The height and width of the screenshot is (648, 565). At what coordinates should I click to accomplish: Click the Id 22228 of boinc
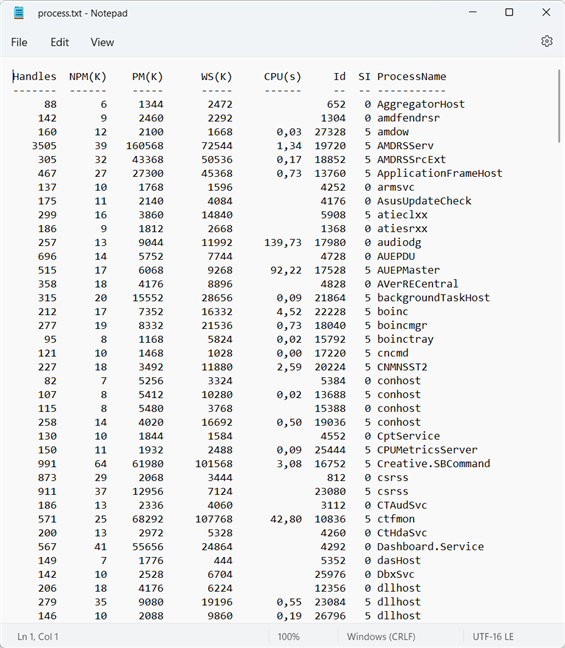coord(330,312)
